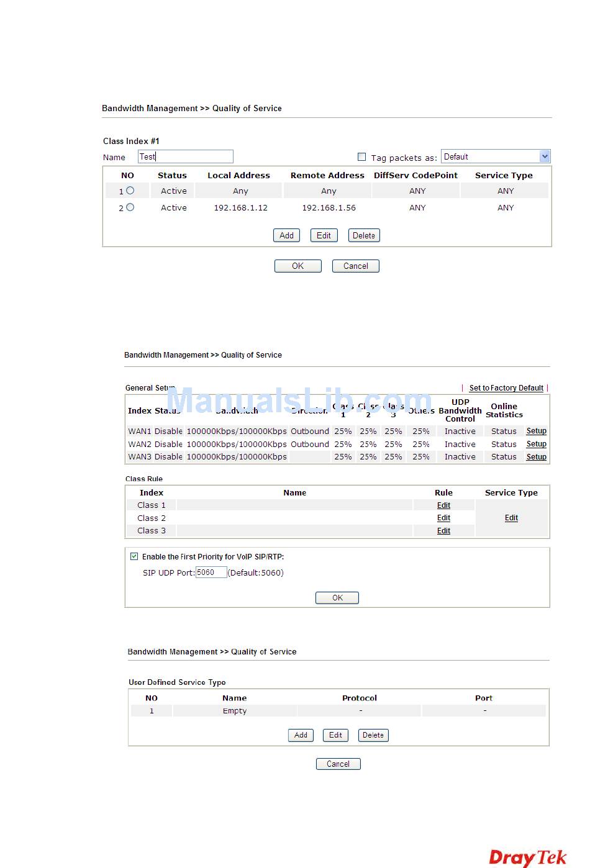Open Setup for WAN2
This screenshot has width=590, height=868.
pos(537,444)
